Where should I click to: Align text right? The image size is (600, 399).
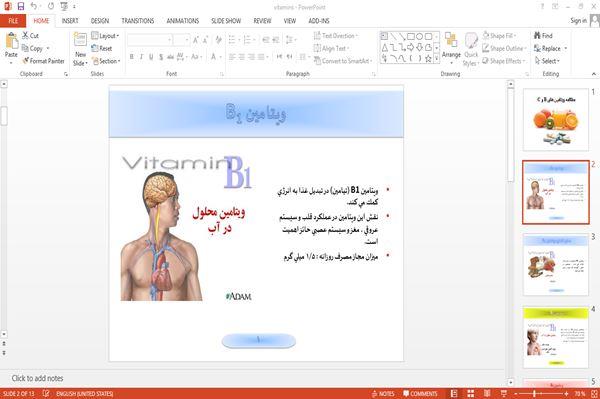(x=251, y=57)
